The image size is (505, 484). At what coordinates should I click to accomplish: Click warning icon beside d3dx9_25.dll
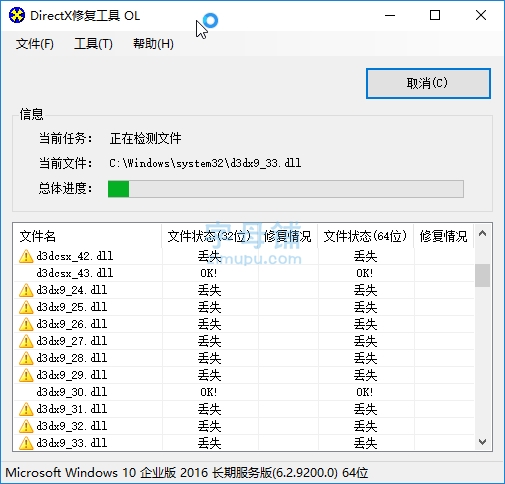[x=26, y=307]
